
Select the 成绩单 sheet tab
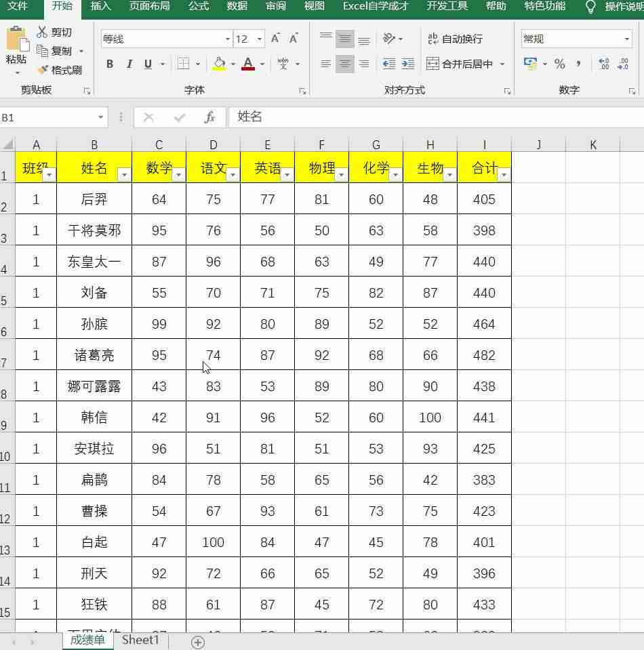click(87, 640)
